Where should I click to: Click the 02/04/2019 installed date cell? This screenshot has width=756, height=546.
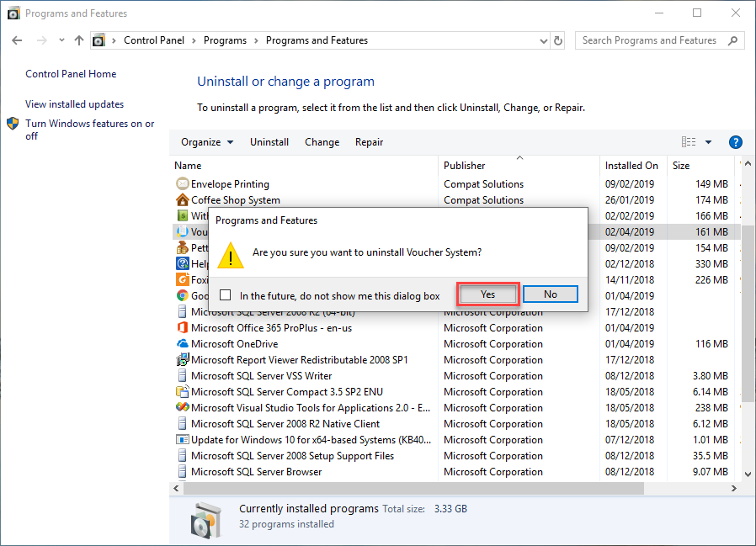point(630,232)
